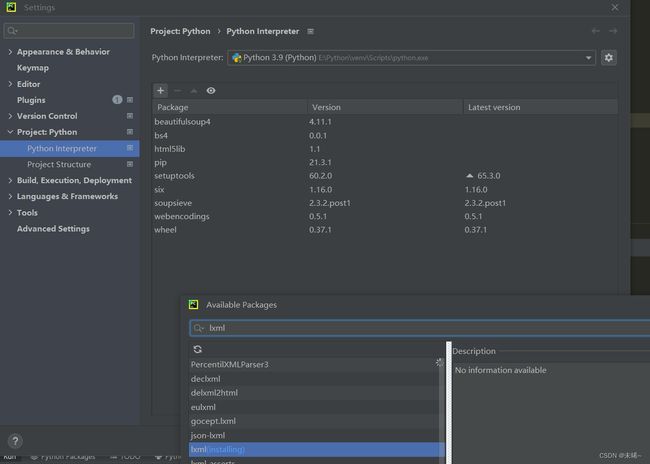Collapse Project: Python section

point(10,132)
